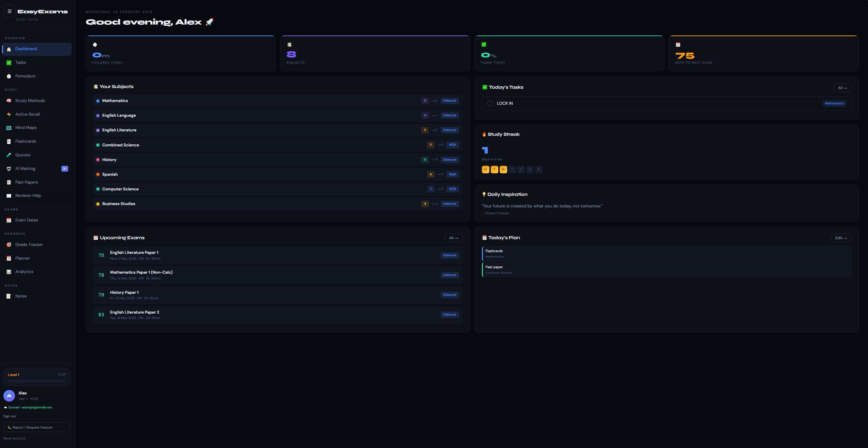Open all subjects via the Tasks All arrow
The image size is (868, 448).
(842, 88)
